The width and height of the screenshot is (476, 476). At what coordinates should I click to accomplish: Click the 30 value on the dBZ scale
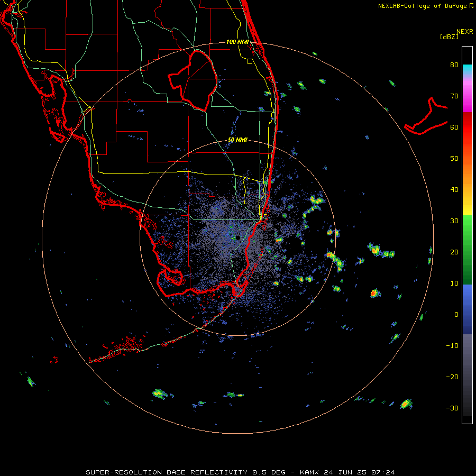[454, 221]
